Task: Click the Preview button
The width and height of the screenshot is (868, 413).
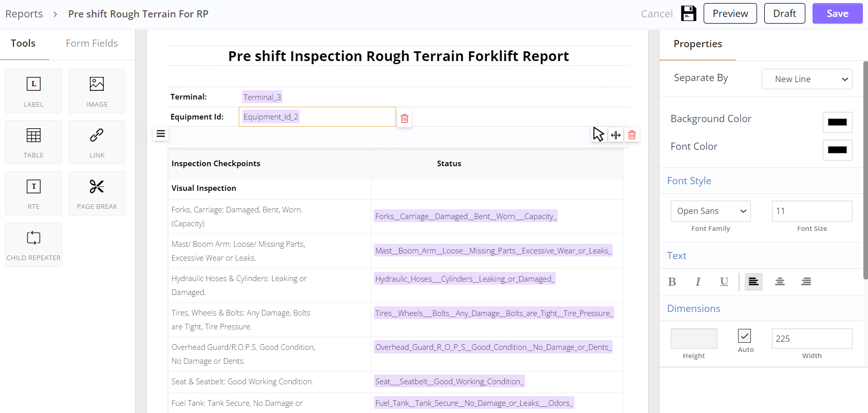Action: coord(730,14)
